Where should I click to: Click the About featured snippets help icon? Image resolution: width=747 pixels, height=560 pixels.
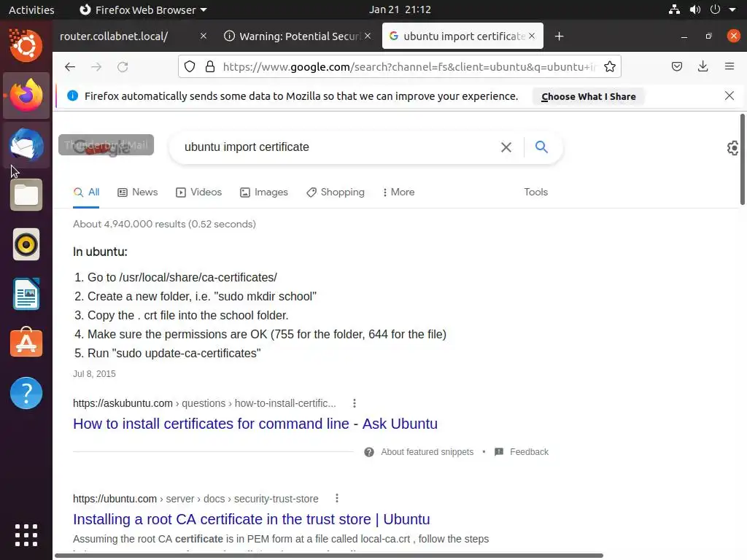(x=368, y=452)
